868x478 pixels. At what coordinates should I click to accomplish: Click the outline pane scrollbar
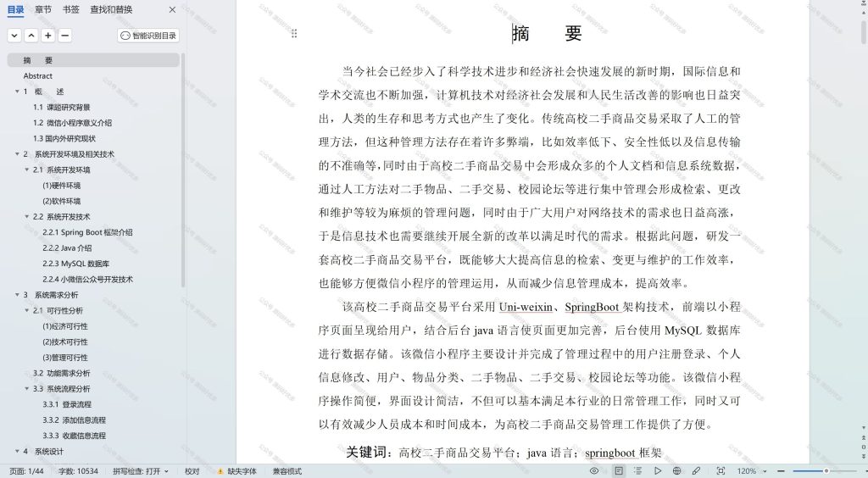(183, 170)
